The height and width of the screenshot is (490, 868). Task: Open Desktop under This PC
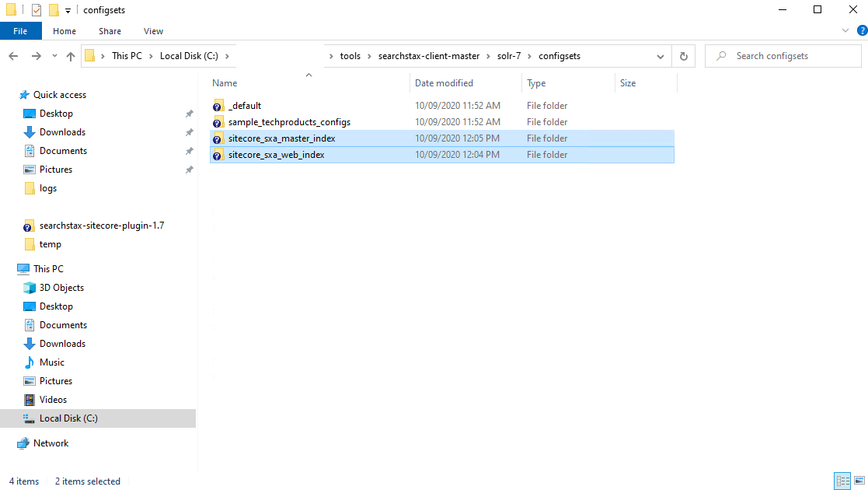click(56, 306)
